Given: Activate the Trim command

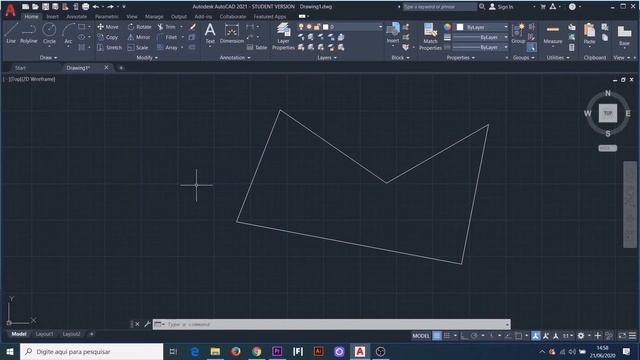Looking at the screenshot, I should [167, 27].
